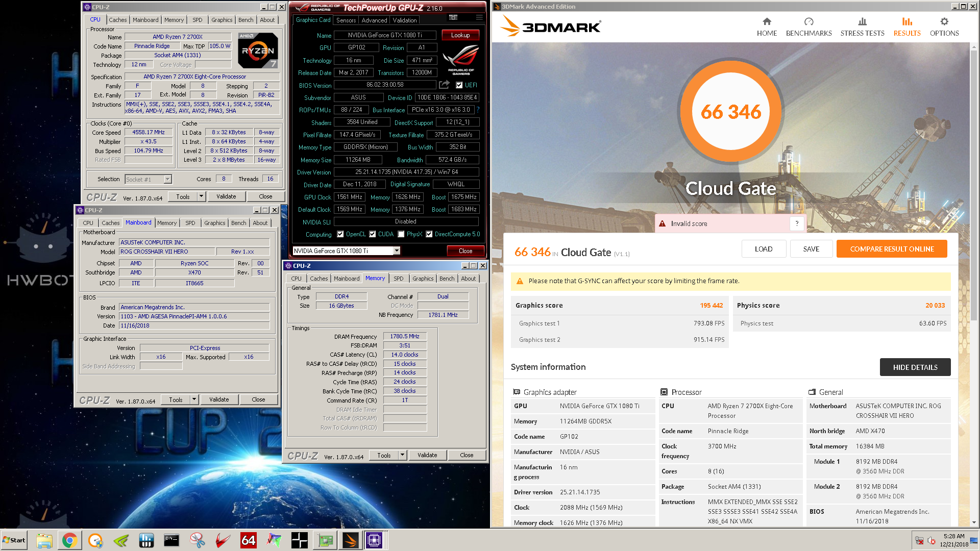Click the 3DMark taskbar icon
The height and width of the screenshot is (551, 980).
[x=351, y=540]
